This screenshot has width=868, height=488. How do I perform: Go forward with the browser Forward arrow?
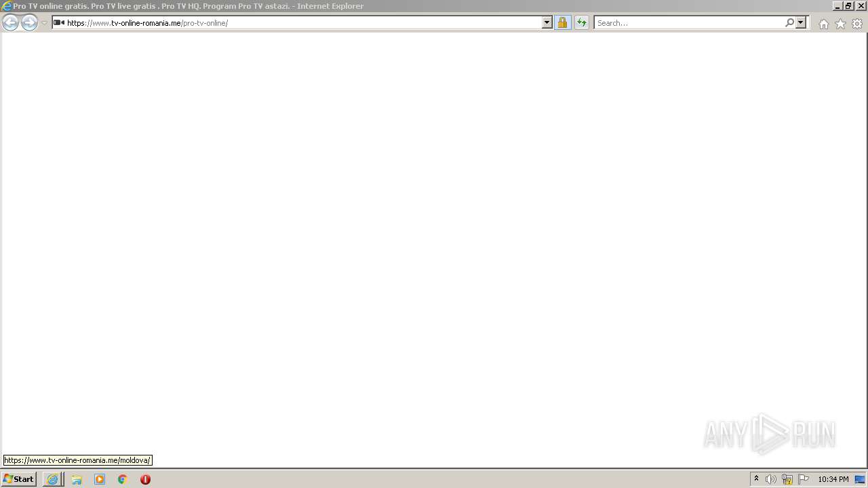[x=29, y=23]
